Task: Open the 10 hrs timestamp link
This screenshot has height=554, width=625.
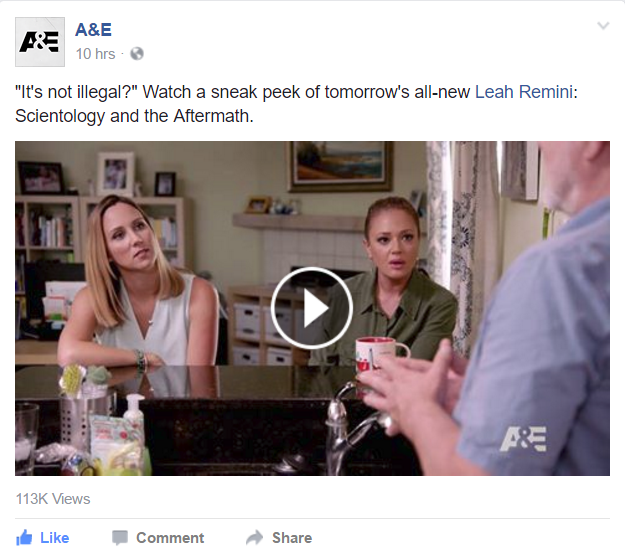Action: (95, 54)
